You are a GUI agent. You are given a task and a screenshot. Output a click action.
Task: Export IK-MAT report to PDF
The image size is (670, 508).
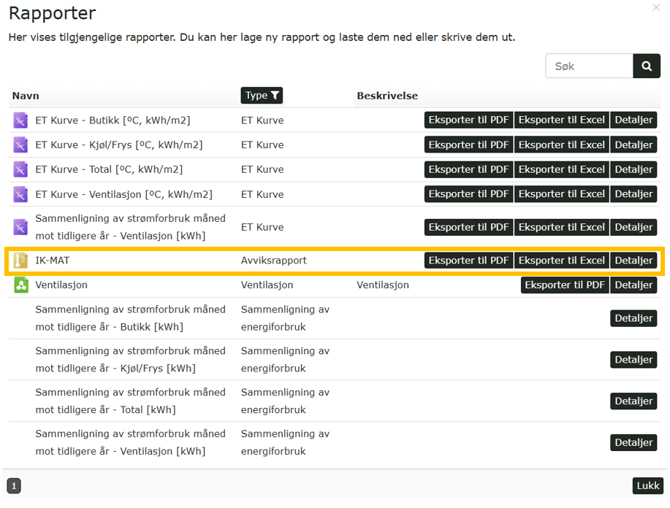pos(468,261)
